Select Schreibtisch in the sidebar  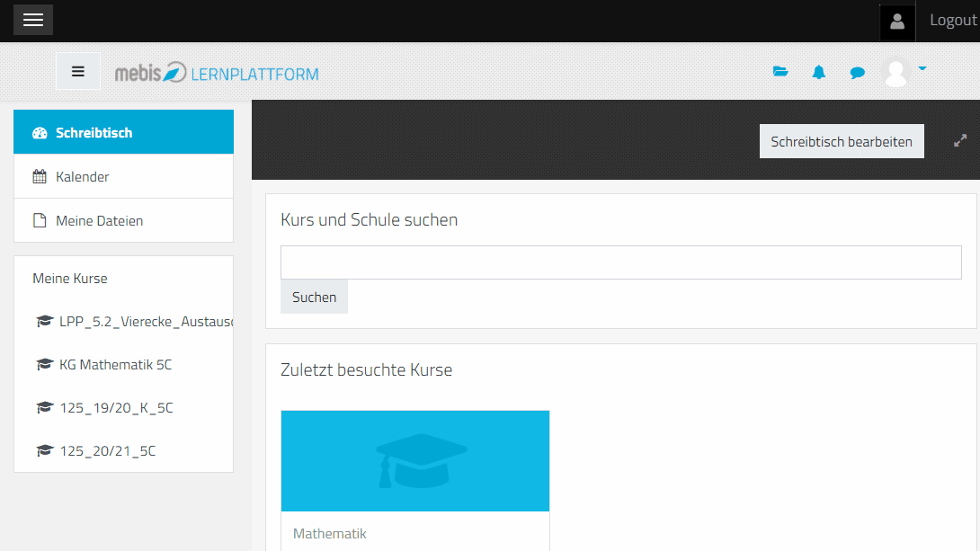point(123,132)
